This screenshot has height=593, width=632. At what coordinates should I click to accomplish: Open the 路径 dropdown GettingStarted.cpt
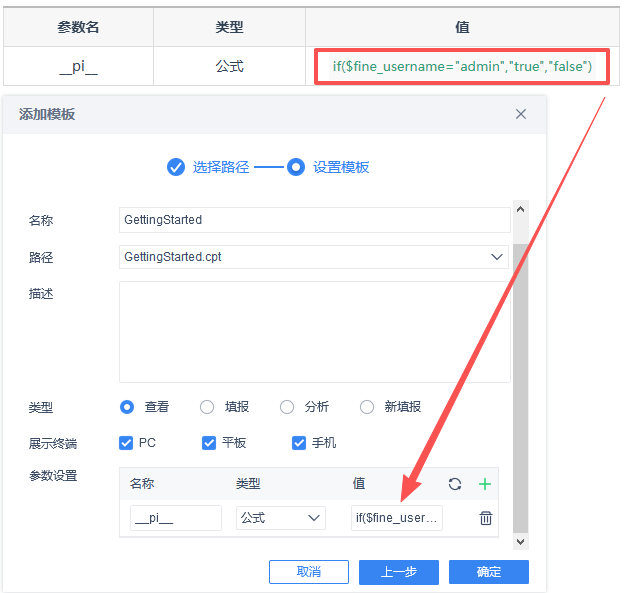point(314,257)
